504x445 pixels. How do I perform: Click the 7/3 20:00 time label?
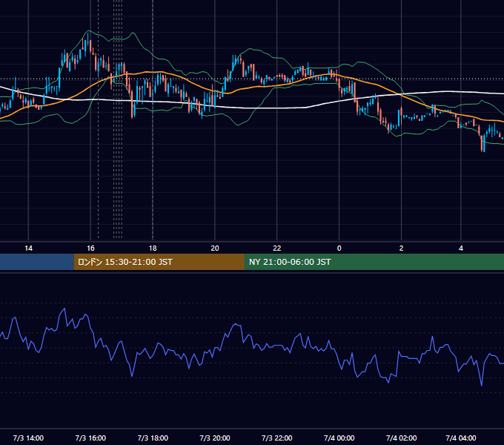(x=215, y=438)
